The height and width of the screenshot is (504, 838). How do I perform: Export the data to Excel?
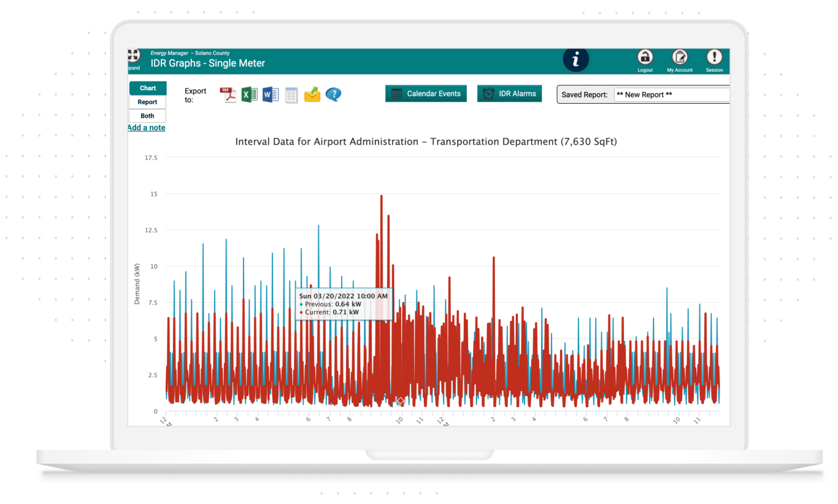tap(249, 94)
